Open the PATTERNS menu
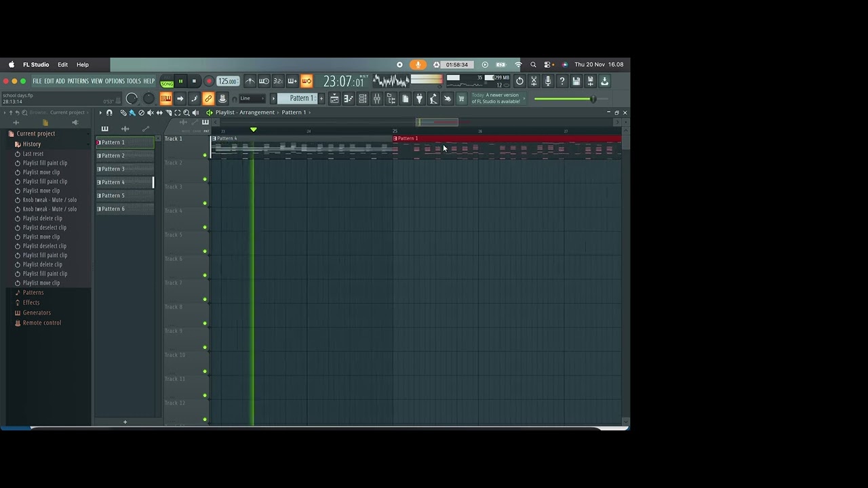Screen dimensions: 868x488 78,81
